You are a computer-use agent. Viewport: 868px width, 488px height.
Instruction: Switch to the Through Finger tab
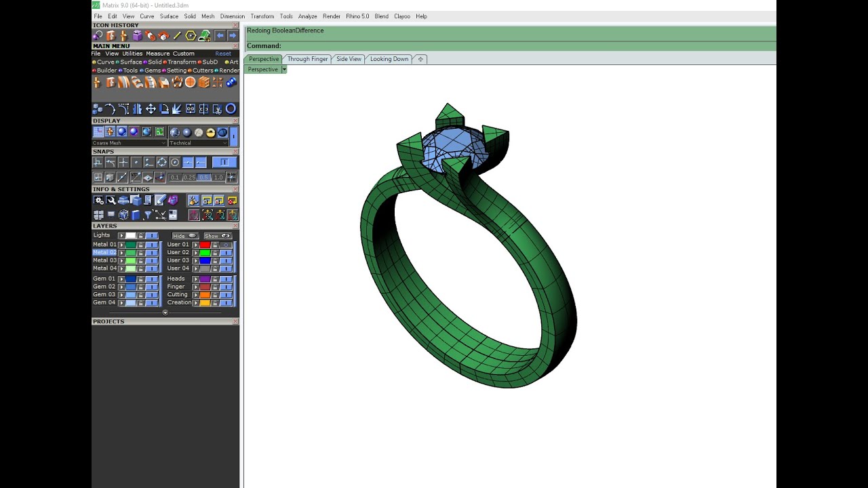pyautogui.click(x=308, y=59)
